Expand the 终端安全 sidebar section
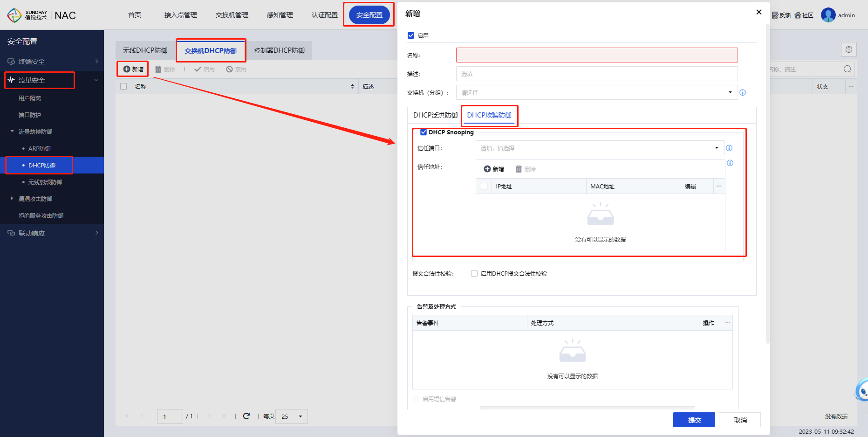 click(x=96, y=61)
